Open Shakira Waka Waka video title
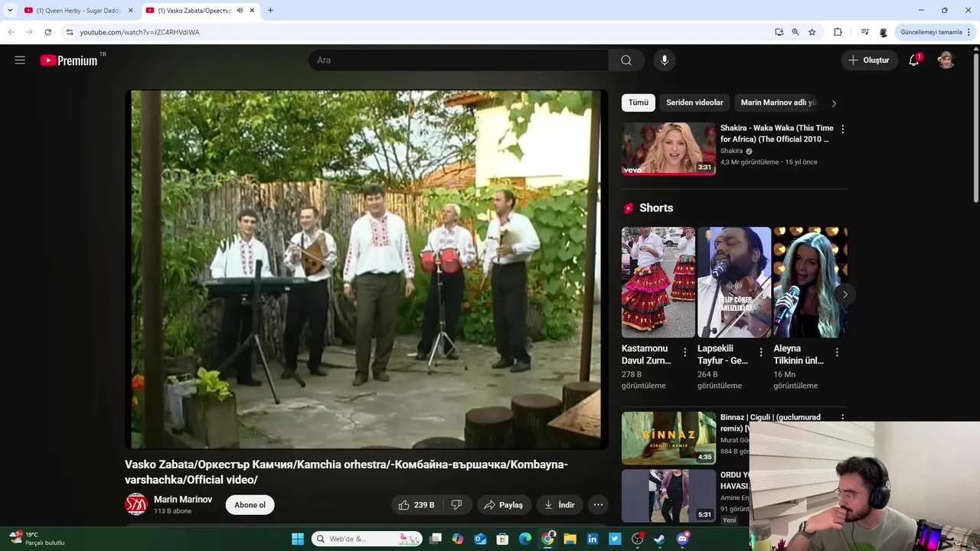 point(776,134)
